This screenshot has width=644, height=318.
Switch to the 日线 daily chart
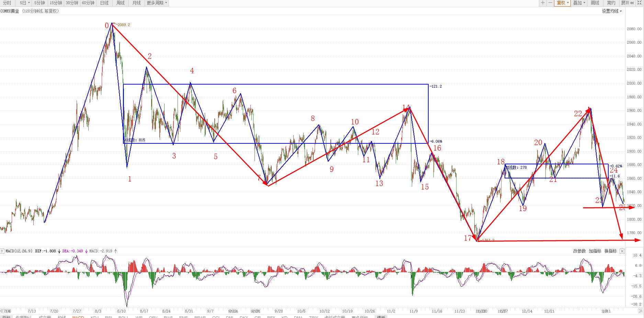point(104,3)
